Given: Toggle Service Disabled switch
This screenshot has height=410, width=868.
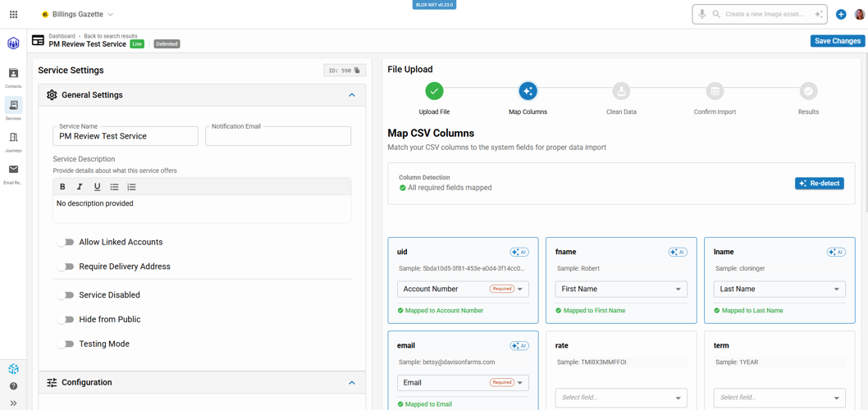Looking at the screenshot, I should 66,295.
